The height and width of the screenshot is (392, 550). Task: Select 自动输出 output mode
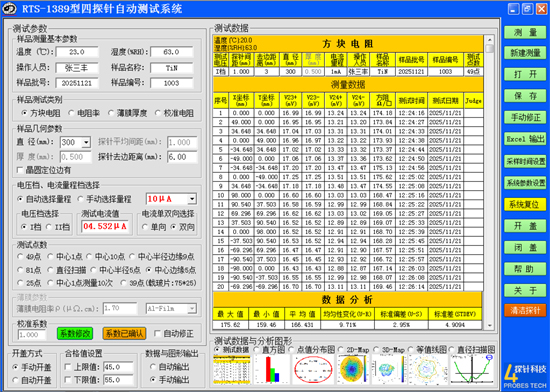point(170,367)
